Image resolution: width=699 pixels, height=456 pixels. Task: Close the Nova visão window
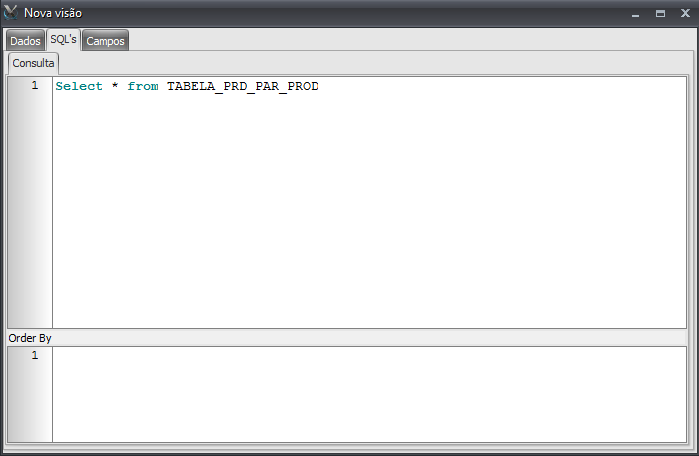coord(685,13)
